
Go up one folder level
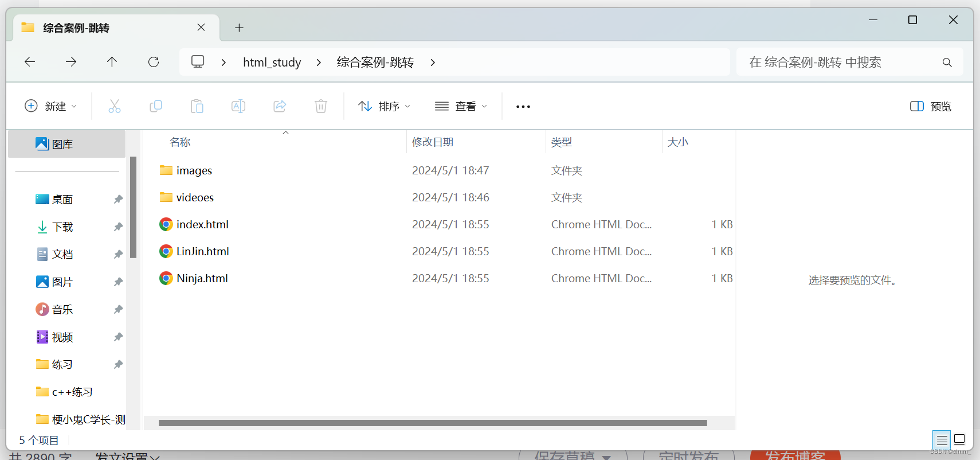tap(112, 62)
